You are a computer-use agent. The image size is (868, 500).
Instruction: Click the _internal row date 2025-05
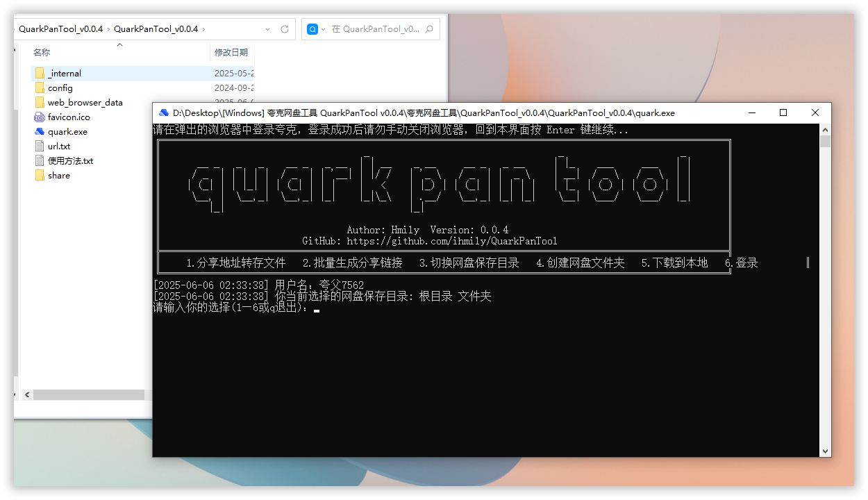point(234,73)
